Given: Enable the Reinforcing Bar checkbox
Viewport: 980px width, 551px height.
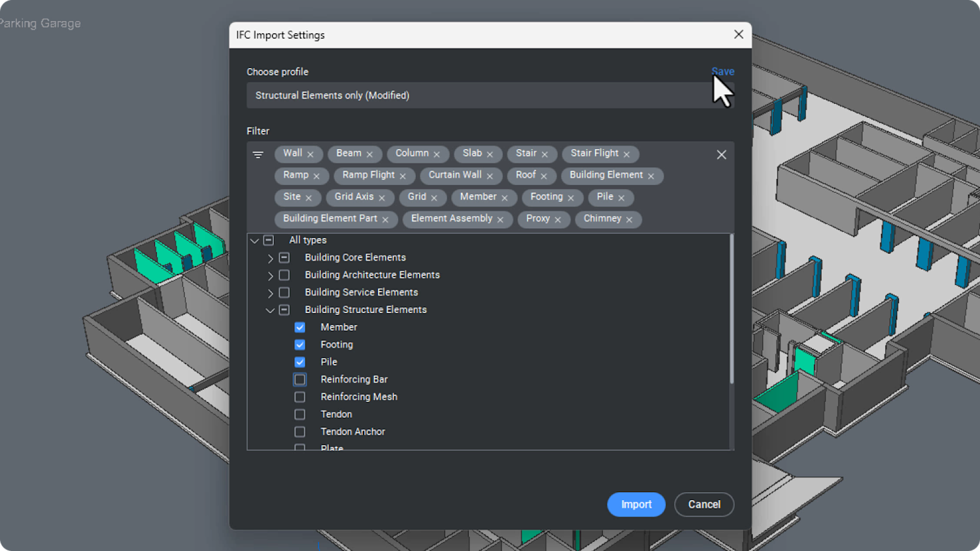Looking at the screenshot, I should [299, 379].
